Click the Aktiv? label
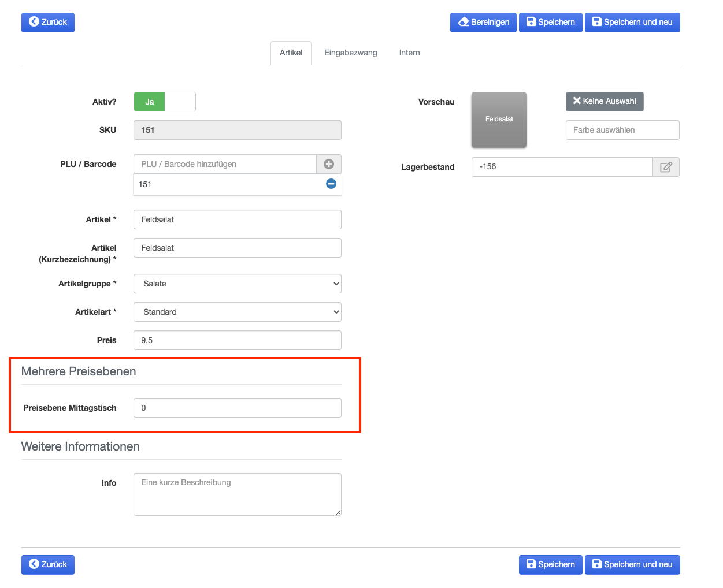The height and width of the screenshot is (588, 723). pyautogui.click(x=105, y=102)
